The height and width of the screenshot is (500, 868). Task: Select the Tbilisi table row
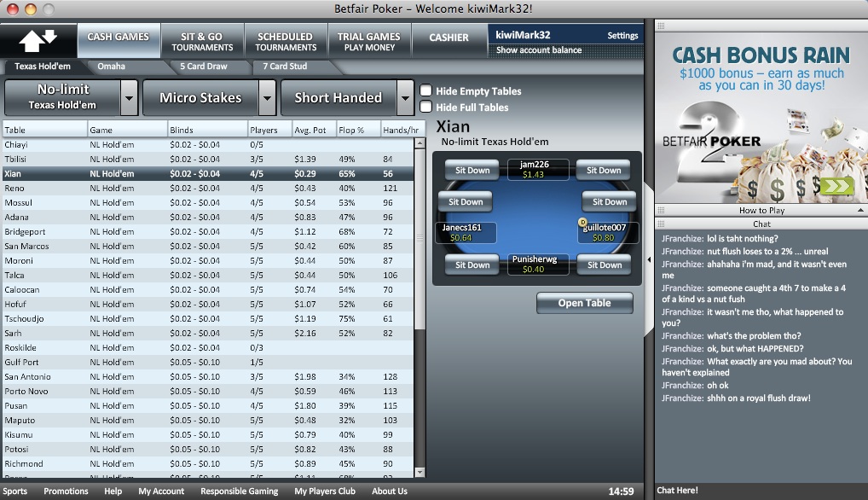tap(208, 159)
